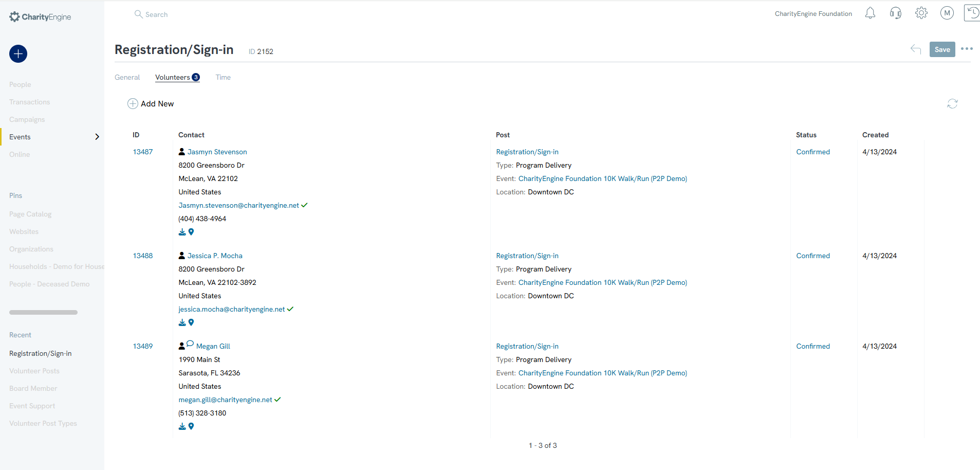Image resolution: width=980 pixels, height=470 pixels.
Task: Open Megan Gill contact link
Action: [213, 346]
